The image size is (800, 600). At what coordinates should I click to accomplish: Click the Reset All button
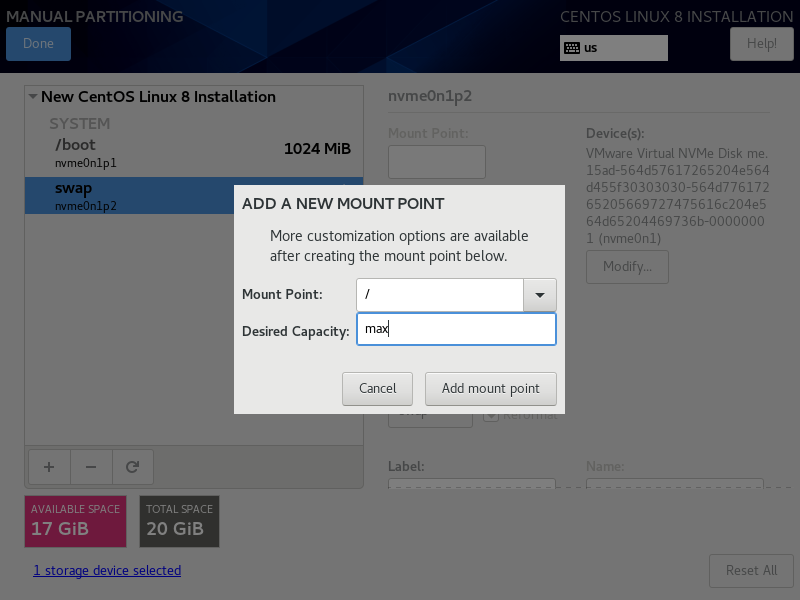click(751, 570)
